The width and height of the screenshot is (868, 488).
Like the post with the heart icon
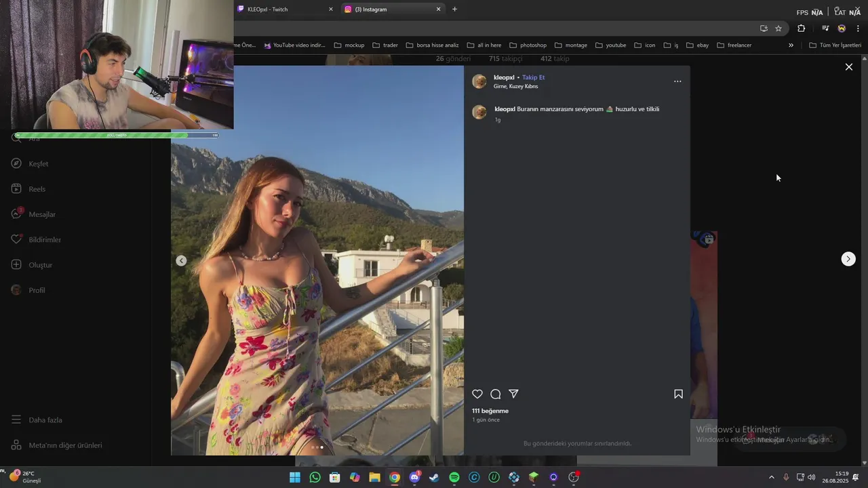point(477,394)
